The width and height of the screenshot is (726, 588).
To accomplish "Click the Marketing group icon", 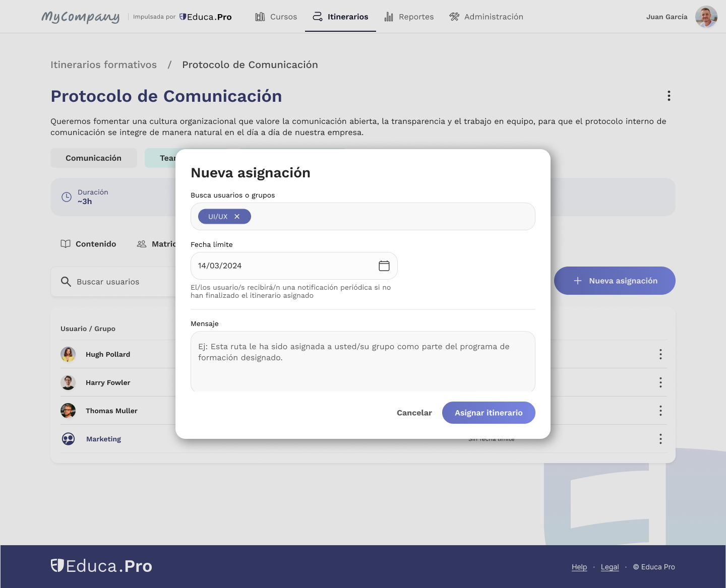I will pyautogui.click(x=68, y=439).
